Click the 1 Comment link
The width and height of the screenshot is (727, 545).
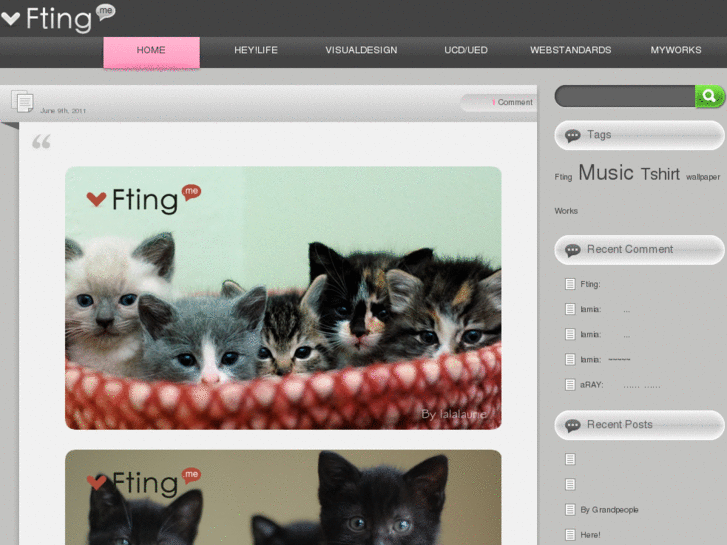tap(512, 102)
